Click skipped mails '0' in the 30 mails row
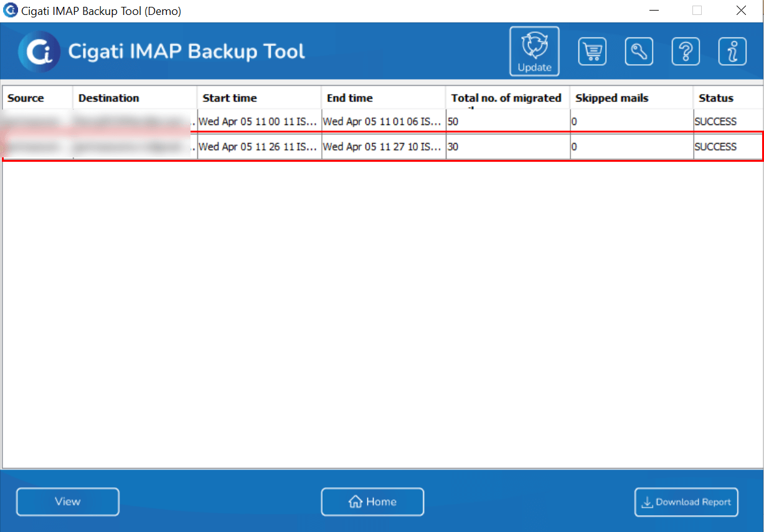Viewport: 764px width, 532px height. click(x=631, y=147)
